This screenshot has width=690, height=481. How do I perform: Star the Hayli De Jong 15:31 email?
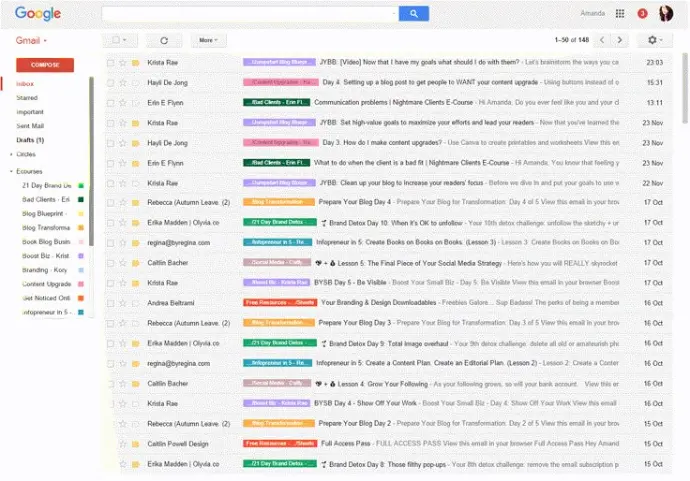click(123, 83)
